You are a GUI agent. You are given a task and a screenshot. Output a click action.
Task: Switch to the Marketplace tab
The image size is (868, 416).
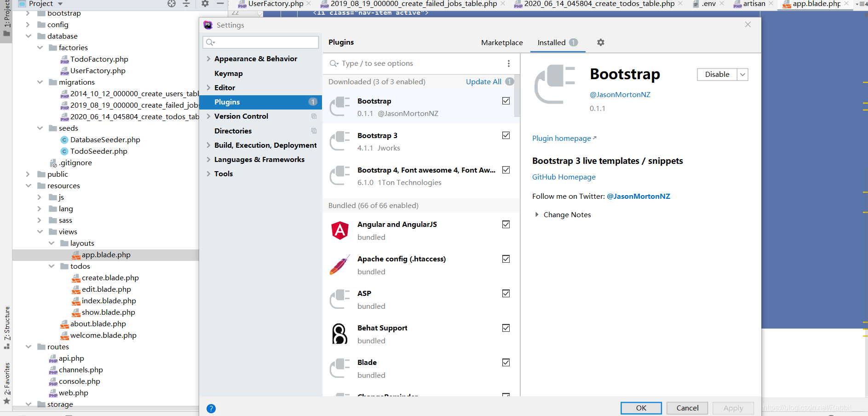pyautogui.click(x=502, y=42)
